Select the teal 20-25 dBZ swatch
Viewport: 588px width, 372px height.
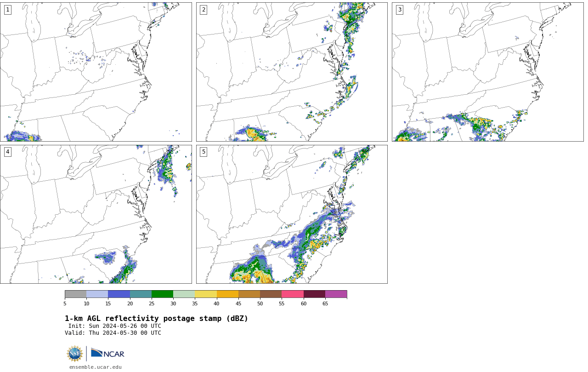pyautogui.click(x=141, y=294)
